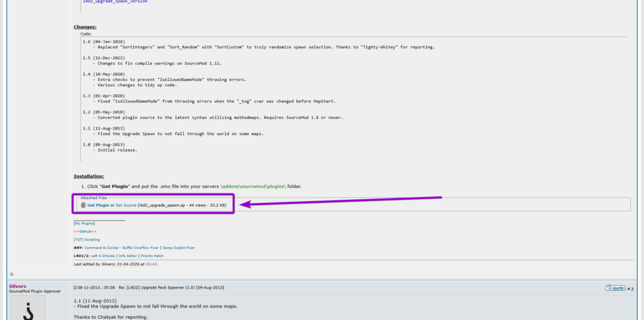Viewport: 644px width, 320px height.
Task: Open Command & ConVar - Buffer Overflow Fixer link
Action: click(x=122, y=248)
